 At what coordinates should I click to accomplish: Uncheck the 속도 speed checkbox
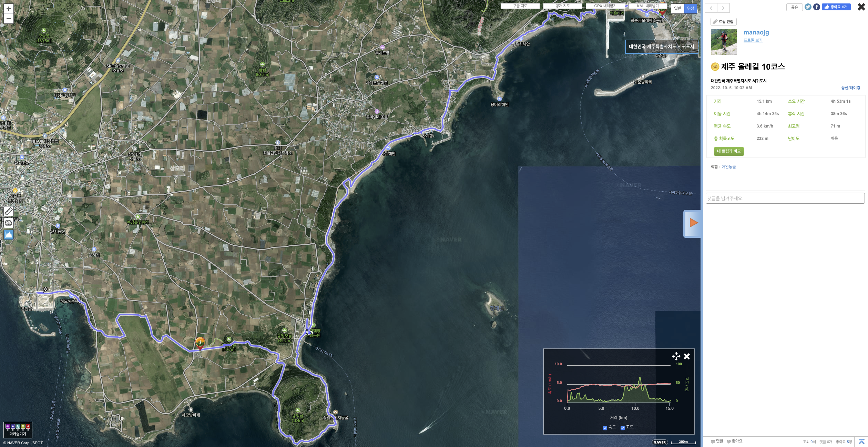click(x=605, y=428)
